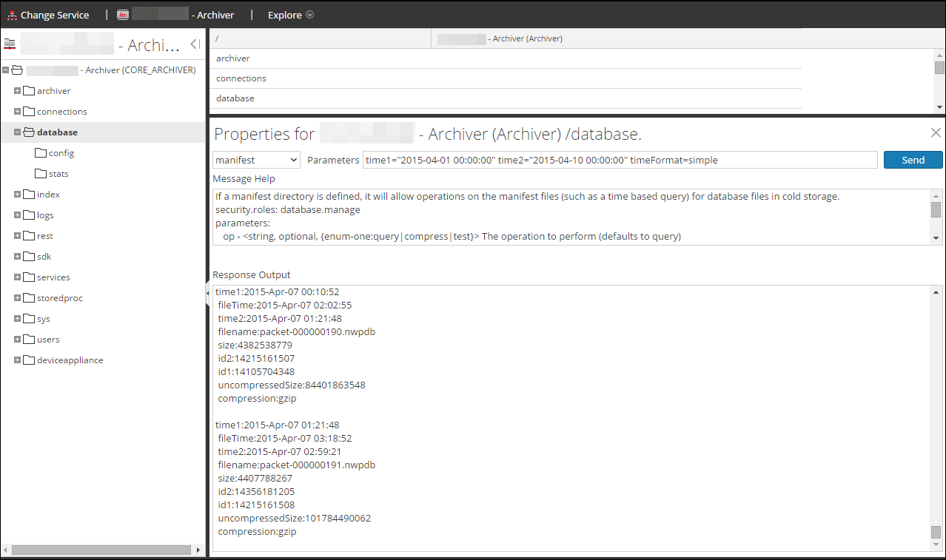Click the stats folder icon

coord(41,174)
